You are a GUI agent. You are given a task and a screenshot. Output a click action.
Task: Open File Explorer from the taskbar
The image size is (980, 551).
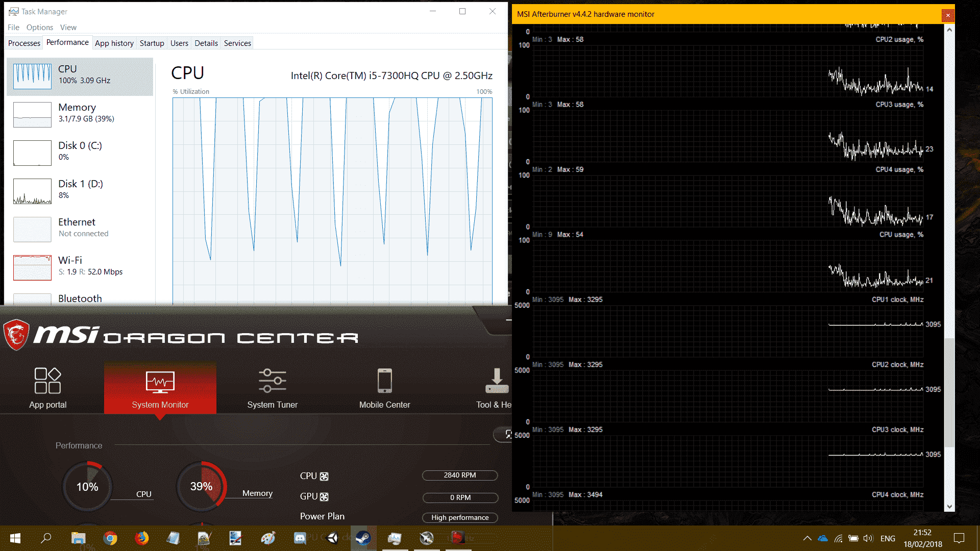78,538
